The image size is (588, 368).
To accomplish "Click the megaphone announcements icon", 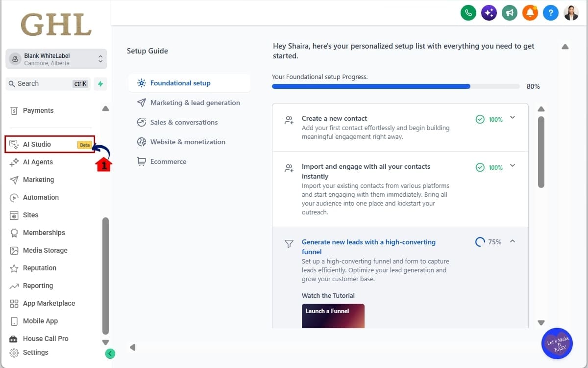I will [x=510, y=13].
